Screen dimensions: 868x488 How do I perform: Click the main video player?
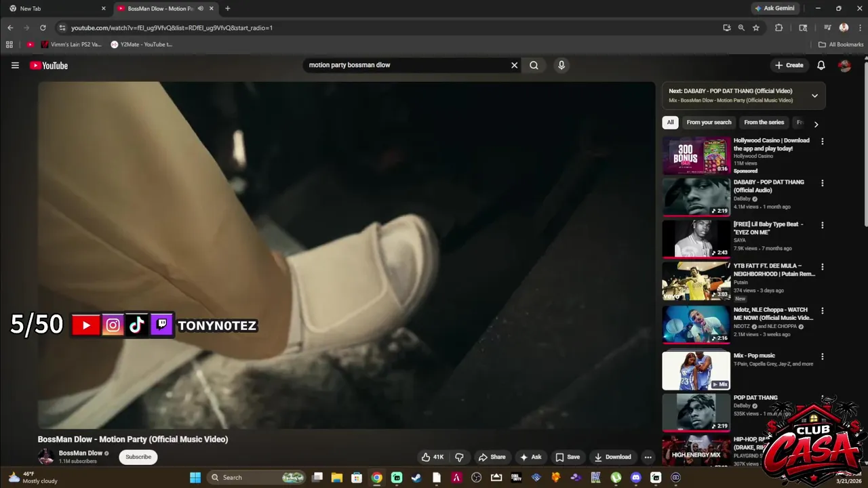346,256
